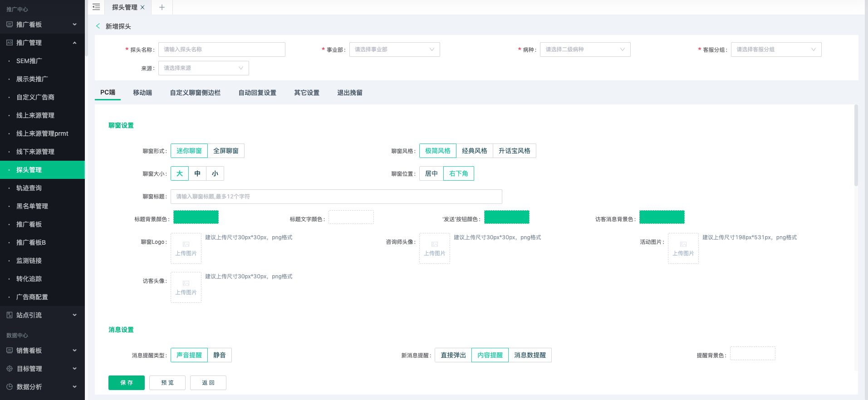Click the 销售看板 icon in the sidebar
Image resolution: width=868 pixels, height=400 pixels.
tap(10, 351)
